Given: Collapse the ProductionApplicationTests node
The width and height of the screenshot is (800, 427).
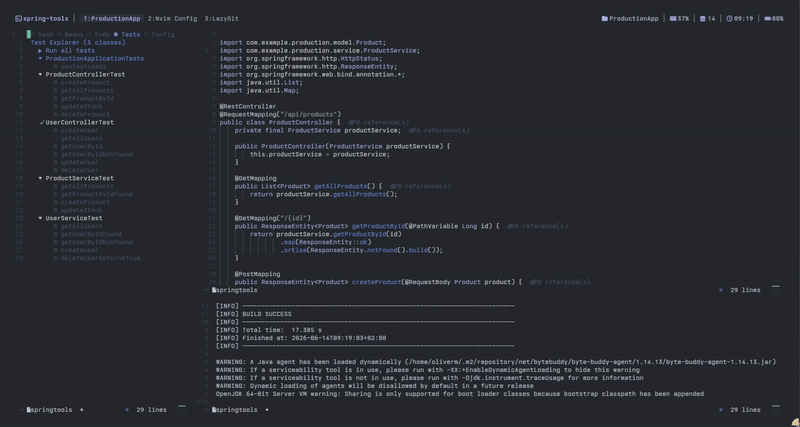Looking at the screenshot, I should coord(40,59).
